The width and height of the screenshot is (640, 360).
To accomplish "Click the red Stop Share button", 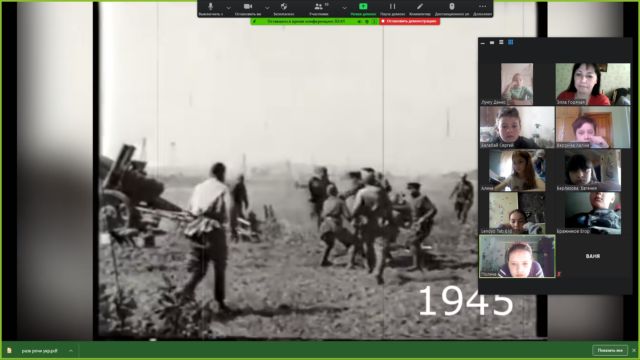I will click(x=410, y=21).
